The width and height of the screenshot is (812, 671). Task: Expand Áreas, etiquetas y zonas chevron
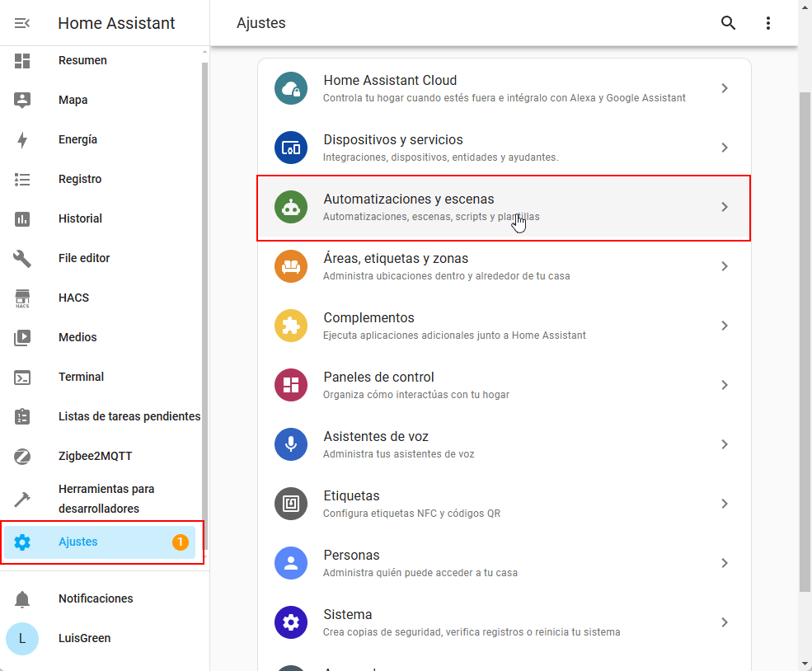click(725, 266)
